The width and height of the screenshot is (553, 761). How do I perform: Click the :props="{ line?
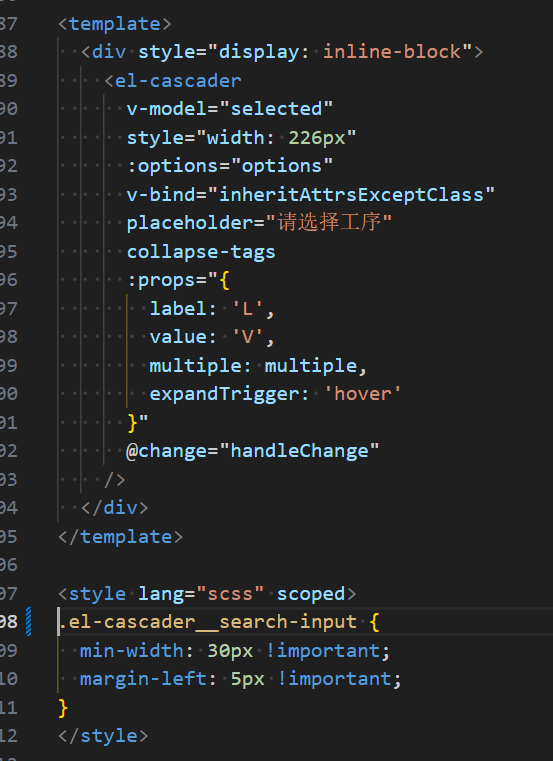click(178, 280)
